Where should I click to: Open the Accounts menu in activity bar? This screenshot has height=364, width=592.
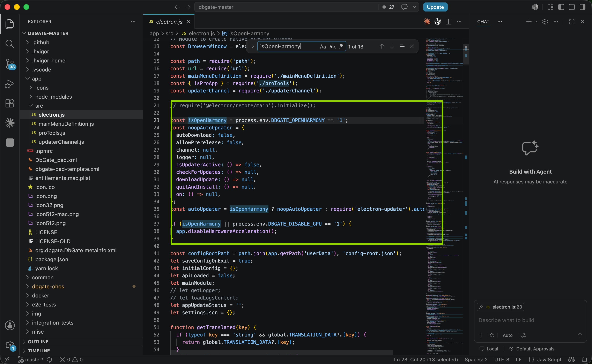(10, 325)
